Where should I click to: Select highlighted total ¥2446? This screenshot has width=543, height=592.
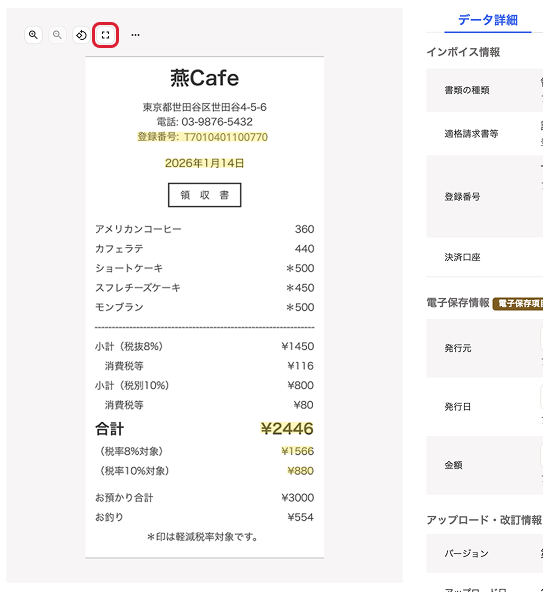[287, 429]
